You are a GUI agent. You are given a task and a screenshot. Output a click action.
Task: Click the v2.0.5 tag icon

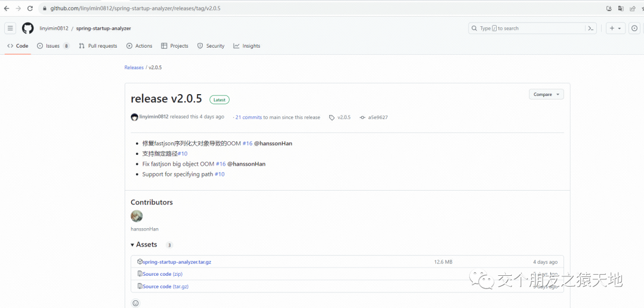pyautogui.click(x=332, y=117)
